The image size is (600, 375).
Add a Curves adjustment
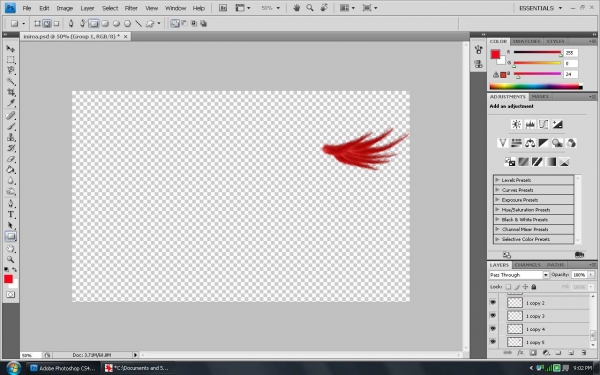point(543,124)
